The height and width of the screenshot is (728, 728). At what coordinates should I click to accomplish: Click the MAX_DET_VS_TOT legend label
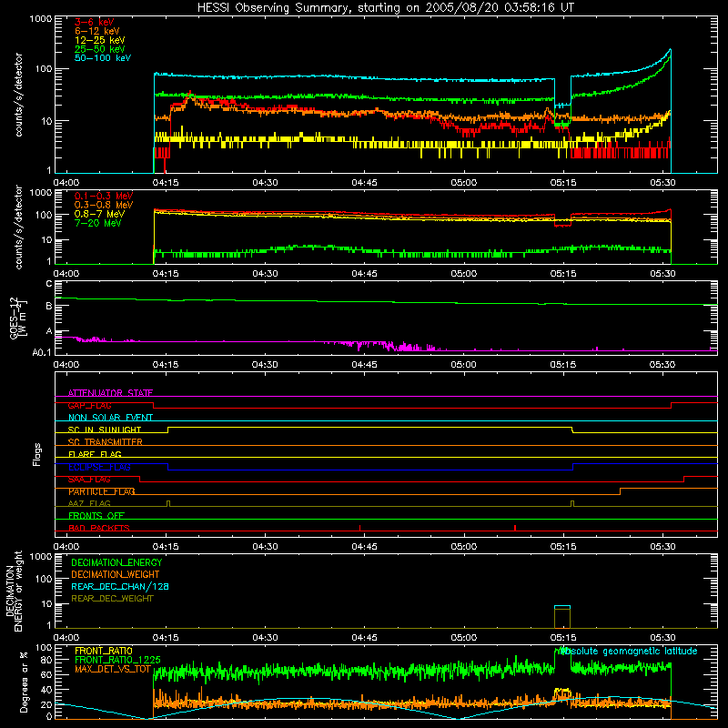113,669
